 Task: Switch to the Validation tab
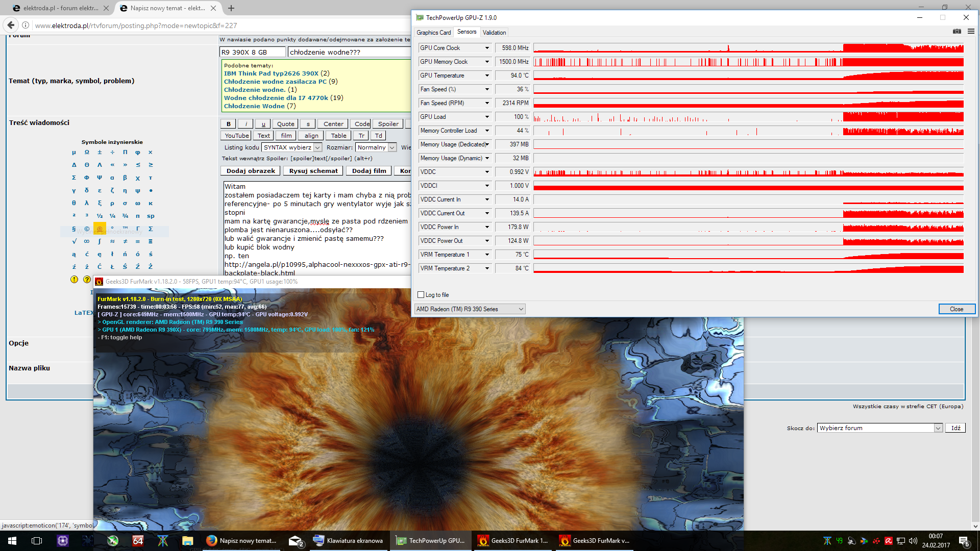click(494, 33)
